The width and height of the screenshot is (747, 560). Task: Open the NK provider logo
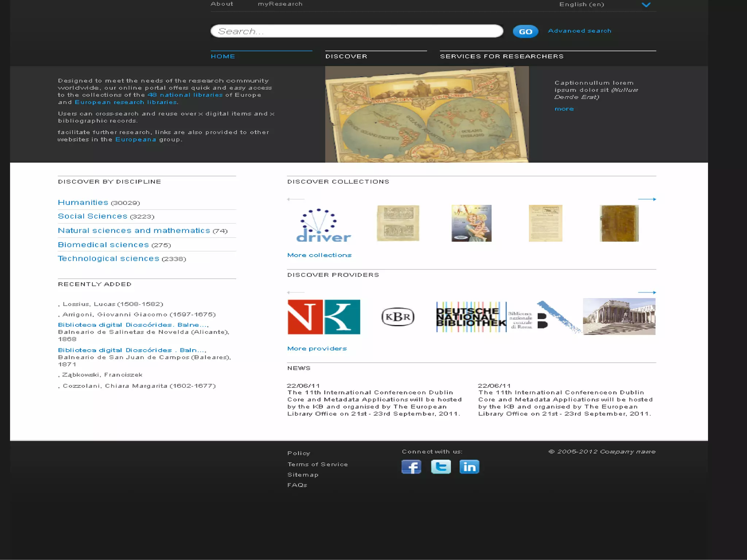pyautogui.click(x=324, y=316)
